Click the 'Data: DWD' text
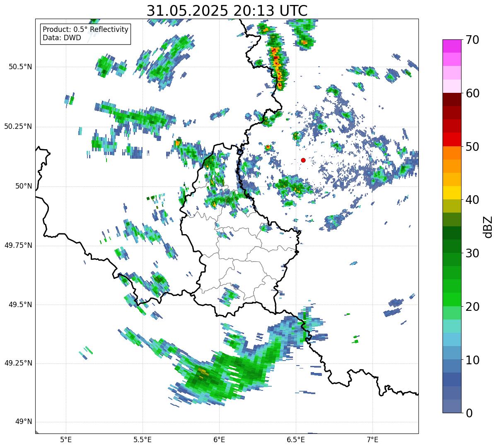The width and height of the screenshot is (498, 448). click(x=62, y=38)
